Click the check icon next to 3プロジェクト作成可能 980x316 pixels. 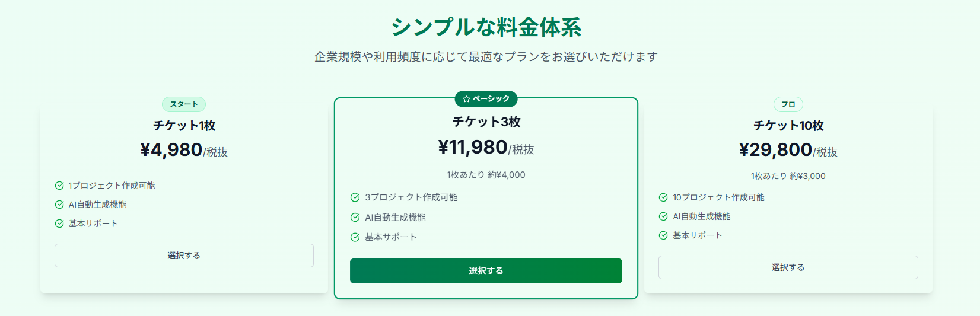point(355,197)
